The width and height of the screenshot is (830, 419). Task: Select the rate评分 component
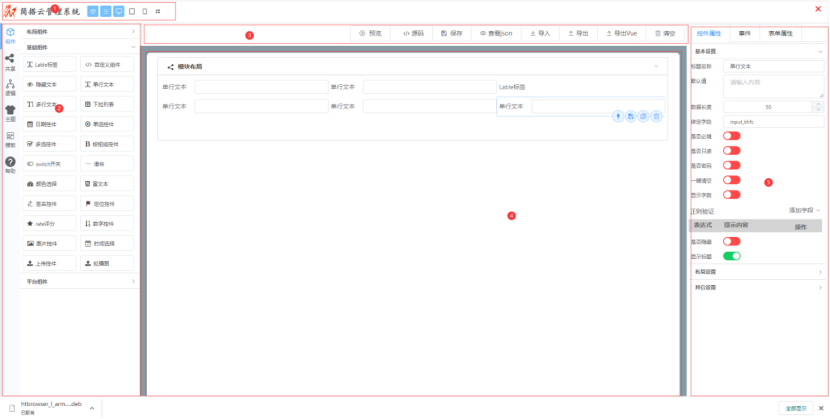coord(49,223)
